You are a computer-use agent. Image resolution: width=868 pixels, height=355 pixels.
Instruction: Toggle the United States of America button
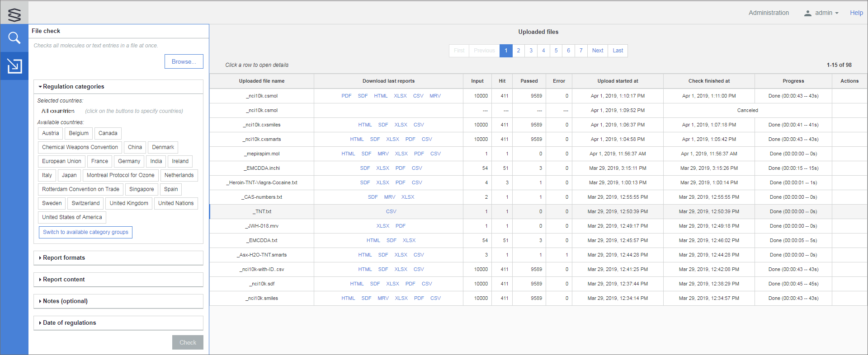point(72,217)
